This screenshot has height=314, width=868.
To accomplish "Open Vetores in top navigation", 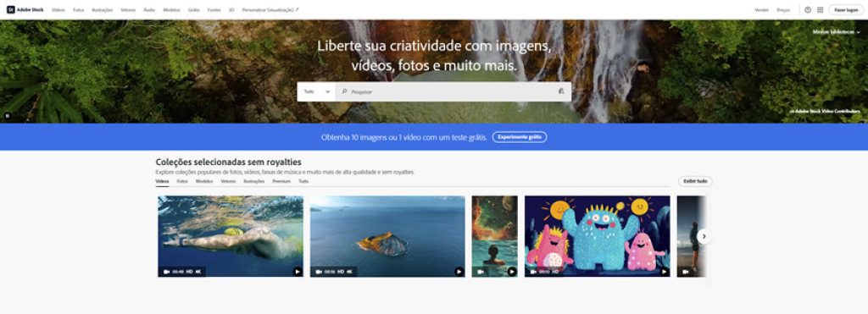I will pos(128,10).
